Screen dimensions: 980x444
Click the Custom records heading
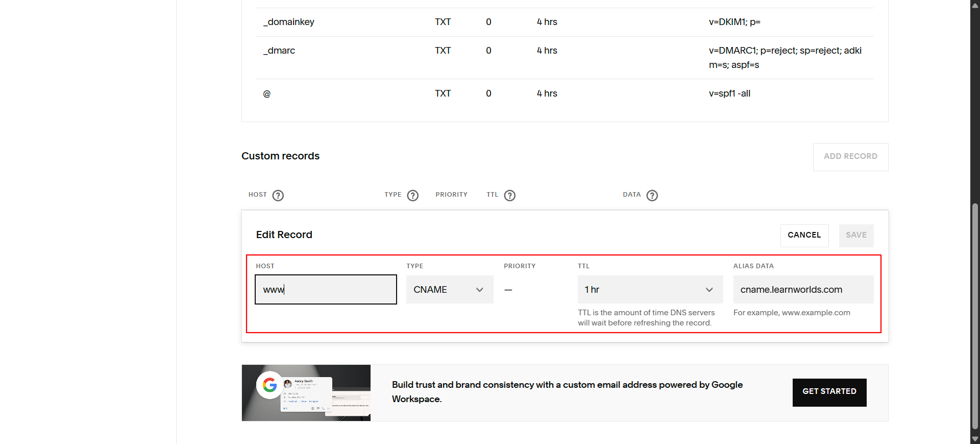[281, 156]
